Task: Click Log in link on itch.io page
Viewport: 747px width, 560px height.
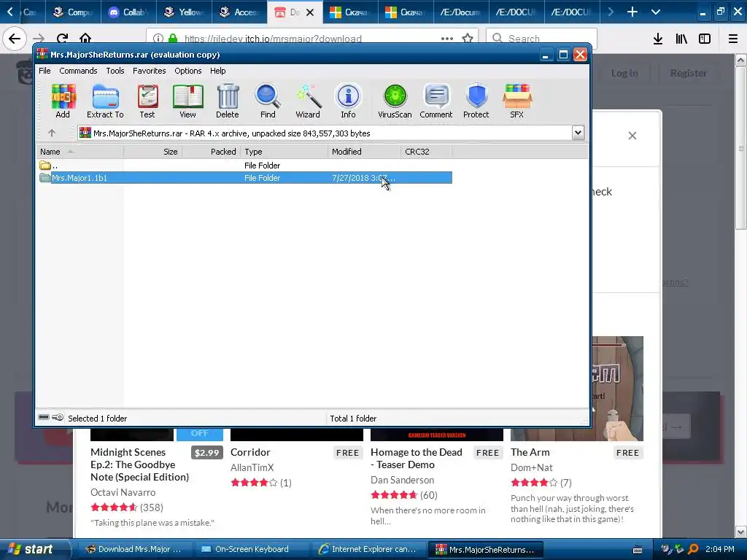Action: [x=624, y=73]
